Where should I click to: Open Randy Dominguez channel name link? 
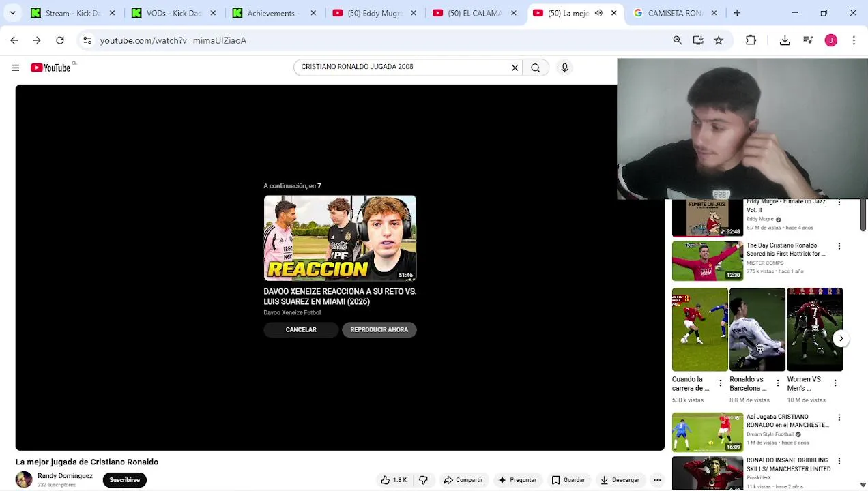pyautogui.click(x=65, y=476)
